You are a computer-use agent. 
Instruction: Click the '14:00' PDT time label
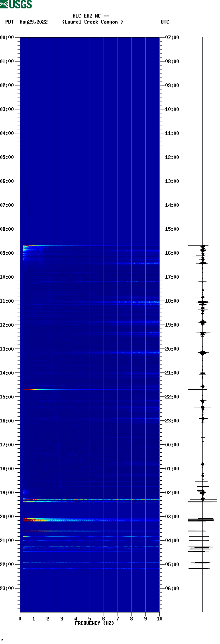pyautogui.click(x=7, y=373)
